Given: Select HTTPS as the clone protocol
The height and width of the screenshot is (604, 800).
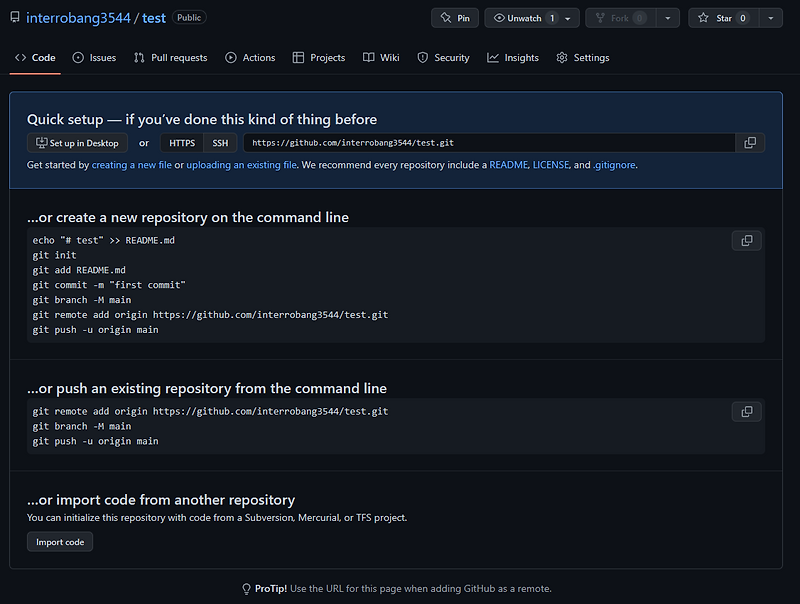Looking at the screenshot, I should [x=181, y=142].
